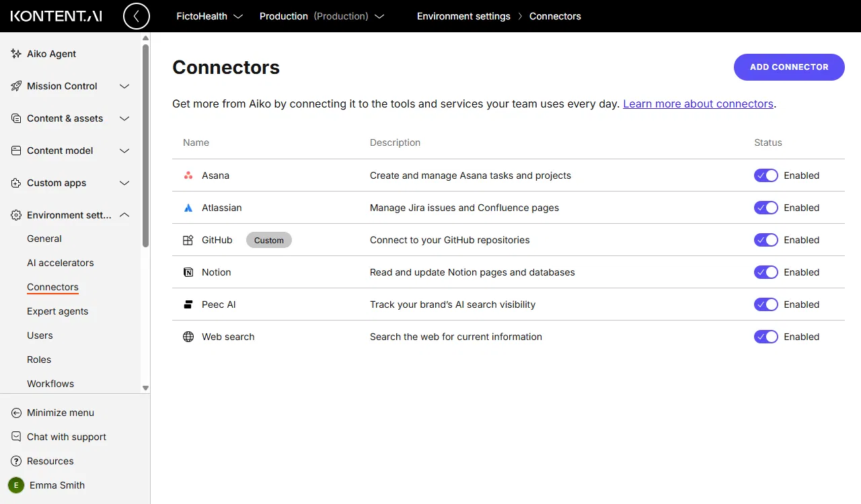Image resolution: width=861 pixels, height=504 pixels.
Task: Click the Connectors breadcrumb text
Action: [x=555, y=16]
